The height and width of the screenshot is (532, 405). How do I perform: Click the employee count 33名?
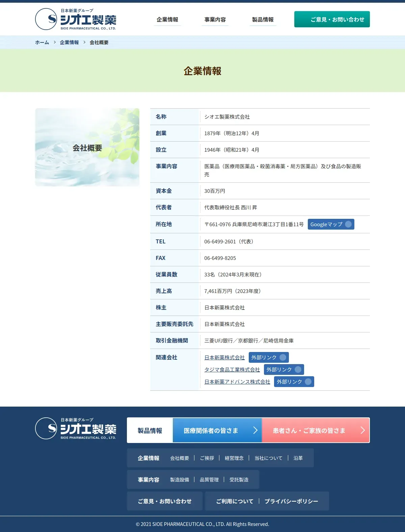210,274
